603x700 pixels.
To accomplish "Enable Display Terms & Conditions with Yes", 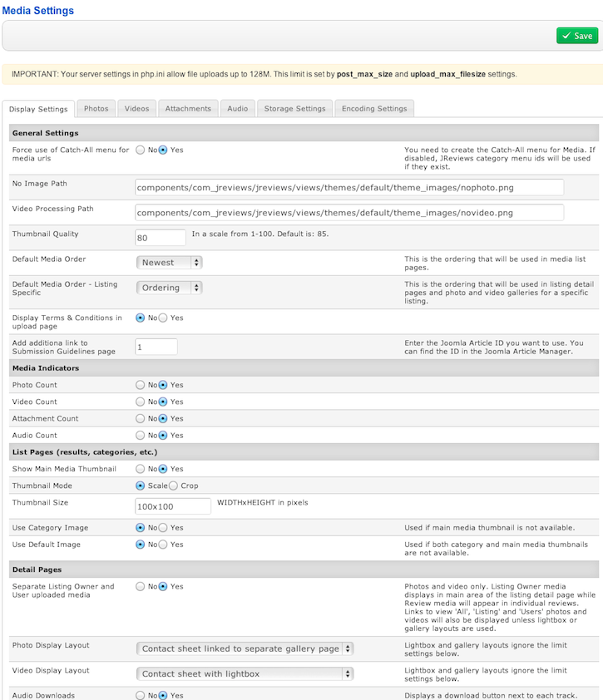I will (163, 318).
